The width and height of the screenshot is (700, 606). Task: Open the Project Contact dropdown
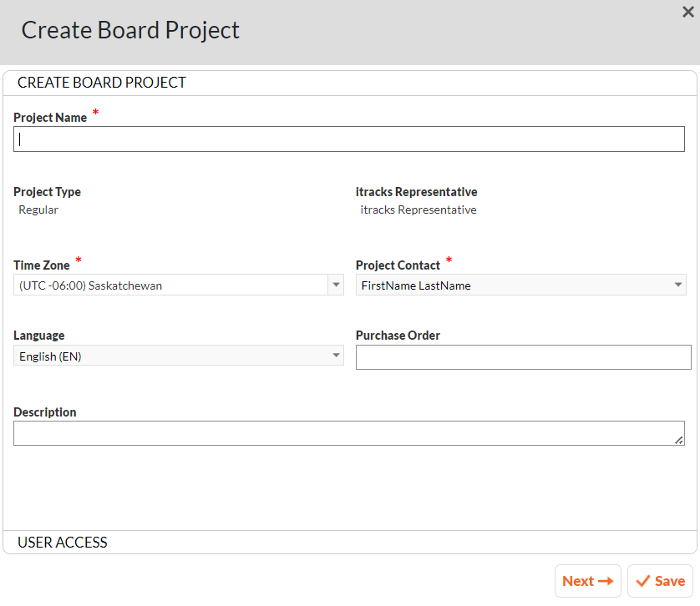coord(520,285)
